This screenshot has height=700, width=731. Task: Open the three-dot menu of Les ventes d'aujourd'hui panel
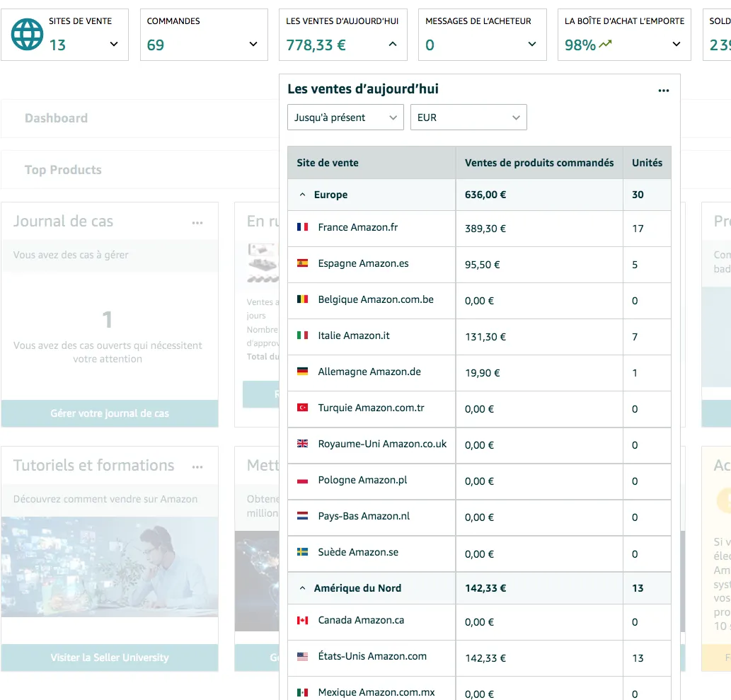pos(663,91)
